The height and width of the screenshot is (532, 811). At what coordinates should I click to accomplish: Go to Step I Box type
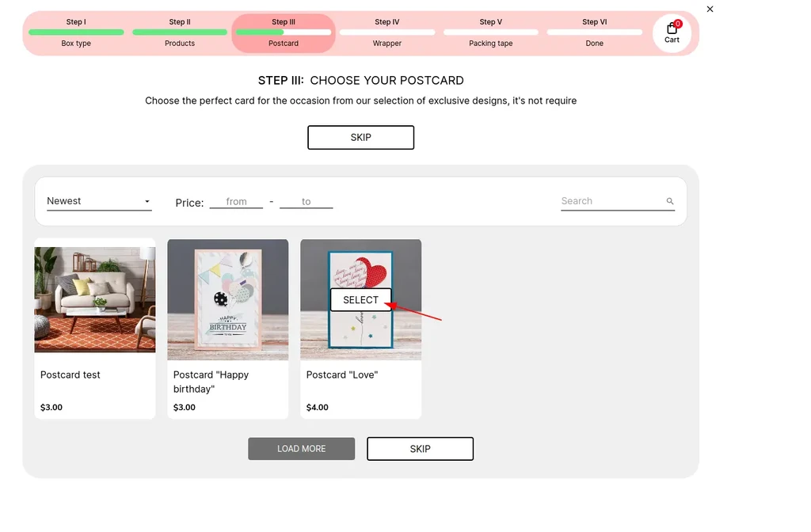click(x=76, y=32)
